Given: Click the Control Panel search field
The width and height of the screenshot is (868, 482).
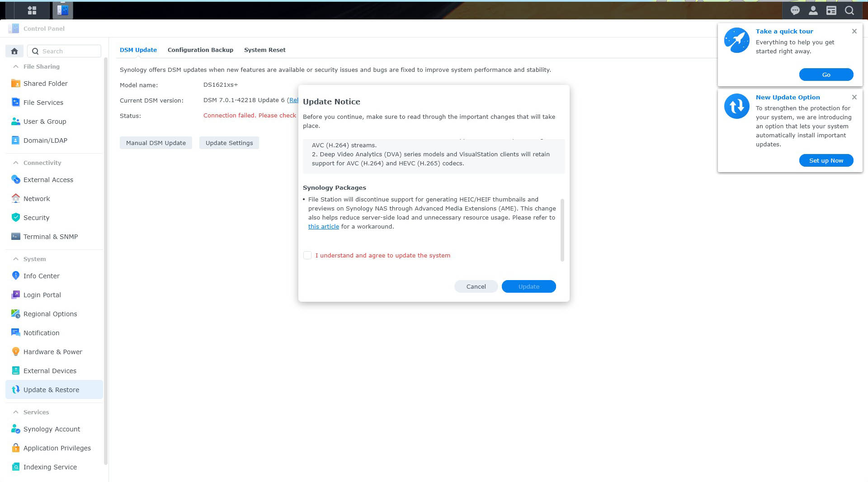Looking at the screenshot, I should (64, 51).
